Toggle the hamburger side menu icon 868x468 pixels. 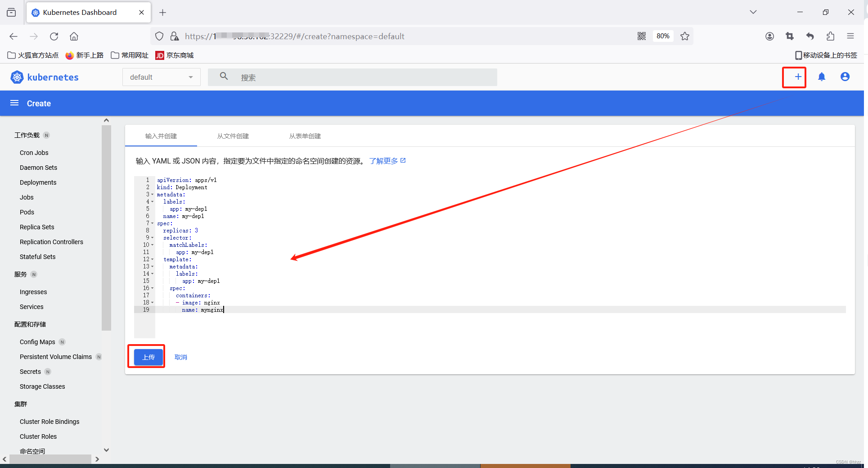(14, 103)
